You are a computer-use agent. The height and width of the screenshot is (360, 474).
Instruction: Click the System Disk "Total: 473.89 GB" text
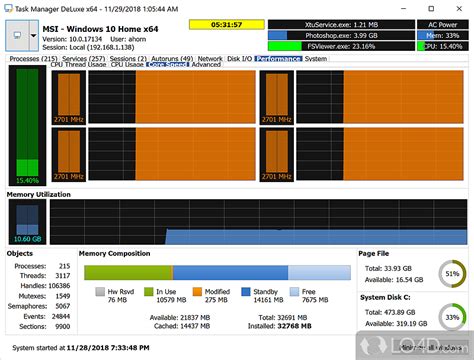click(x=390, y=312)
